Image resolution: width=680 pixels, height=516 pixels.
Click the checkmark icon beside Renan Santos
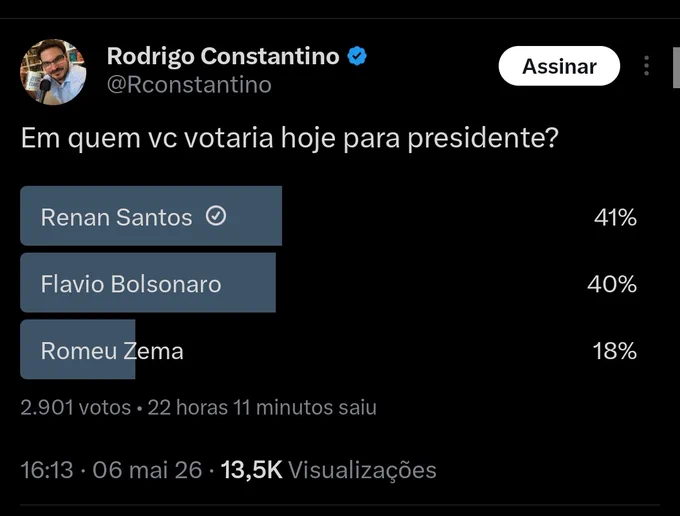[x=216, y=216]
